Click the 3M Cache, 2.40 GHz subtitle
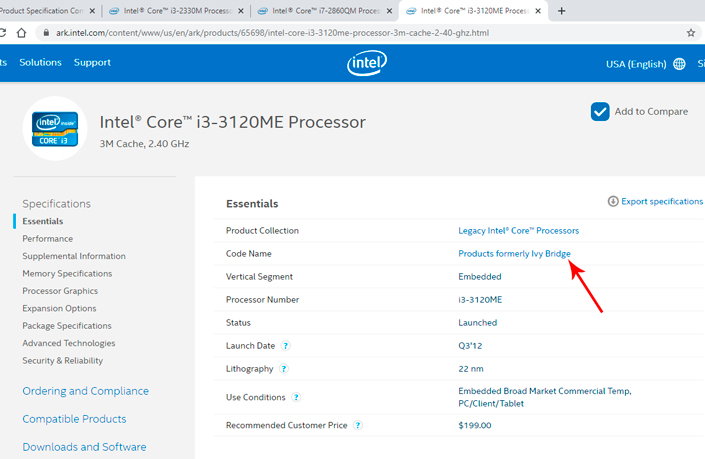 [x=144, y=144]
